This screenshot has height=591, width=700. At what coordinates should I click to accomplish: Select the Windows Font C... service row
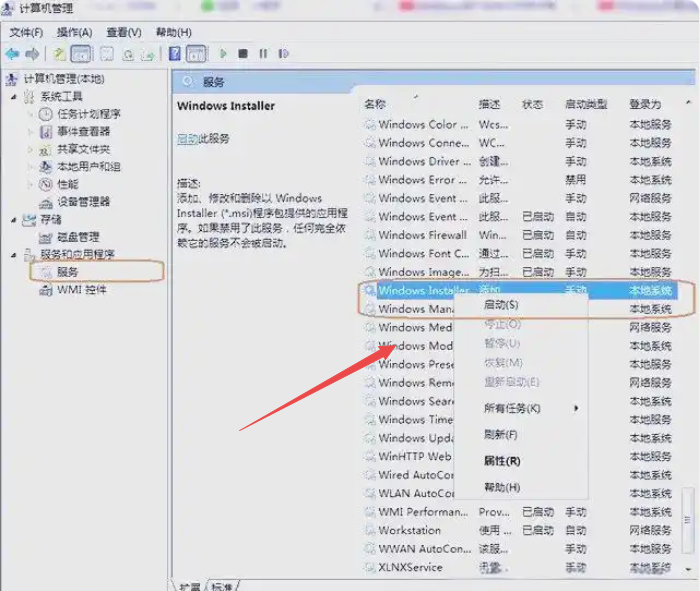pos(519,254)
